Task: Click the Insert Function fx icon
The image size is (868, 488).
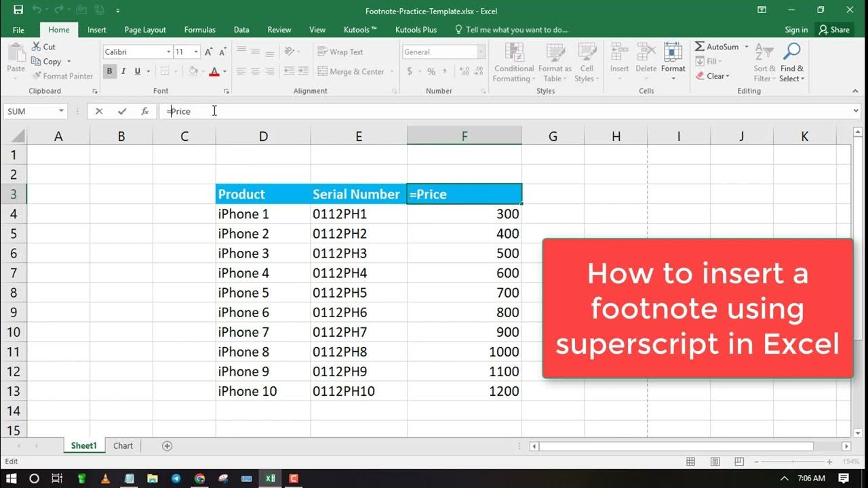Action: pyautogui.click(x=144, y=111)
